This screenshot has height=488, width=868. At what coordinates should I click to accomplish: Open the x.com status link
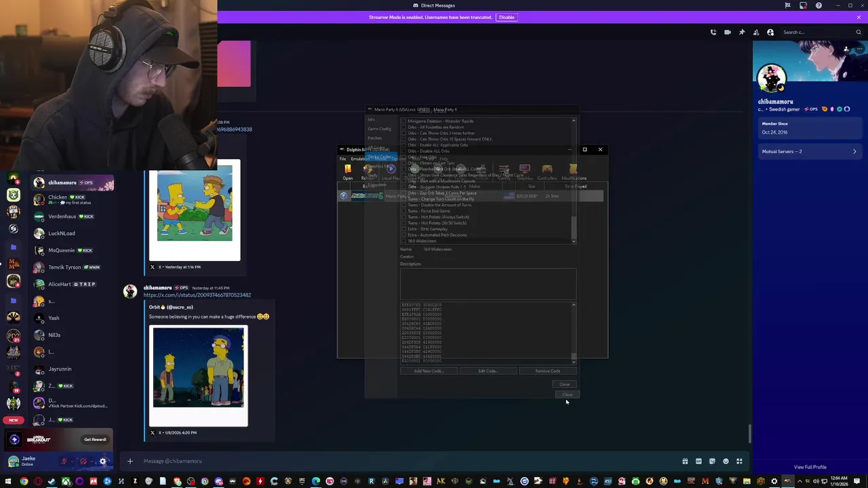pyautogui.click(x=197, y=295)
